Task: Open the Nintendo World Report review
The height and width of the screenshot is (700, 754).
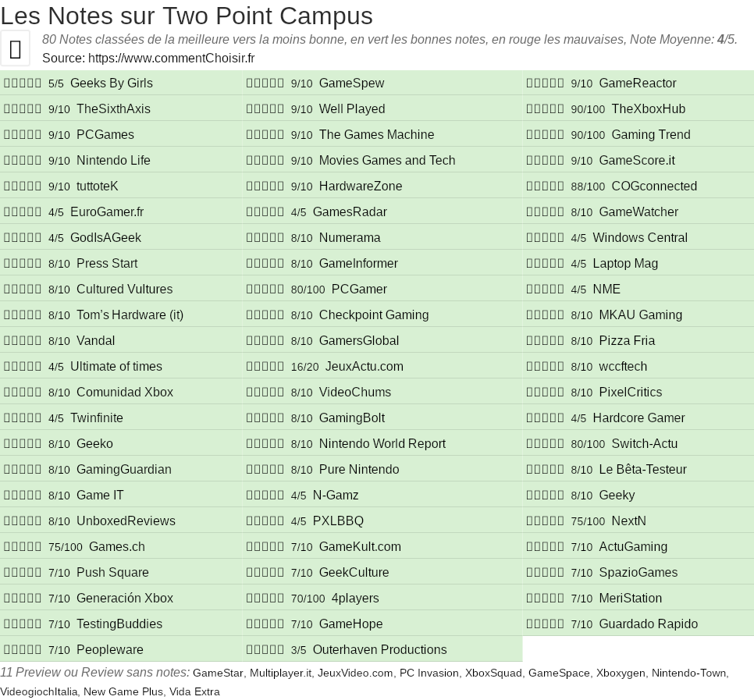Action: coord(382,444)
